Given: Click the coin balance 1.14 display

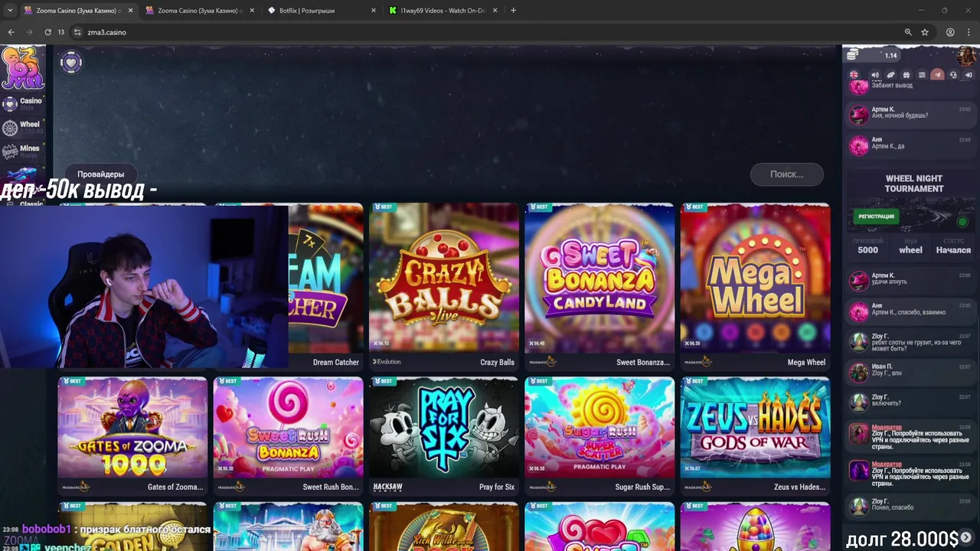Looking at the screenshot, I should point(873,55).
